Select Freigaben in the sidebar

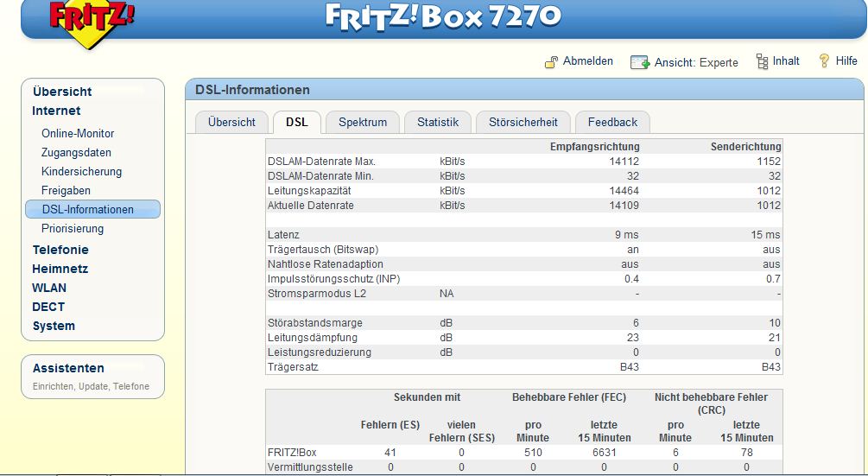click(66, 191)
